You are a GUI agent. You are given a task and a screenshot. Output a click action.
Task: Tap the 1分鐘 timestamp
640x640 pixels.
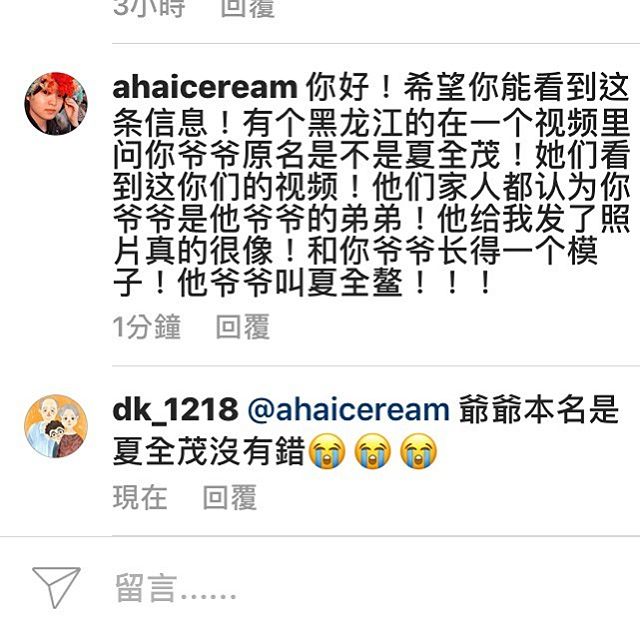pos(146,327)
